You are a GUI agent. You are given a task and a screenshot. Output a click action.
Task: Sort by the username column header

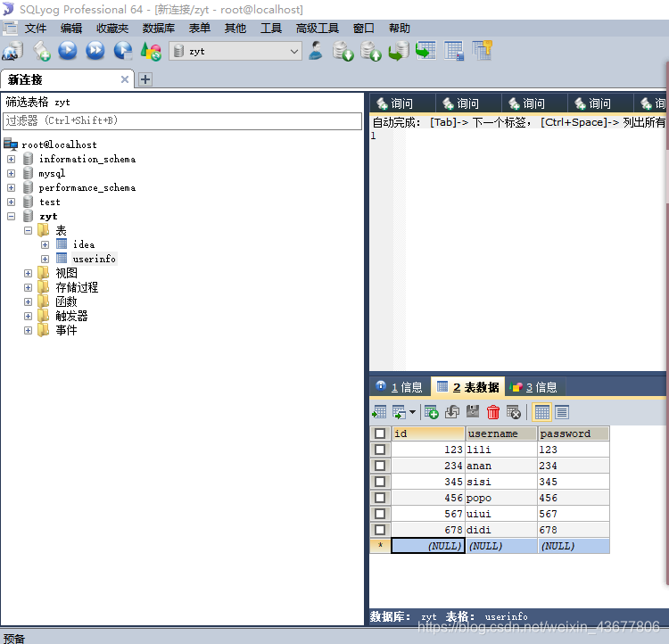pyautogui.click(x=501, y=433)
